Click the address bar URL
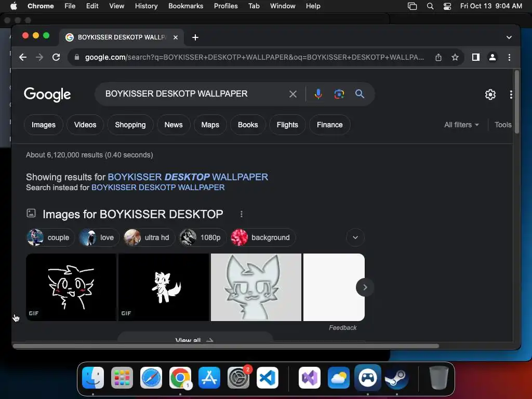 [255, 57]
